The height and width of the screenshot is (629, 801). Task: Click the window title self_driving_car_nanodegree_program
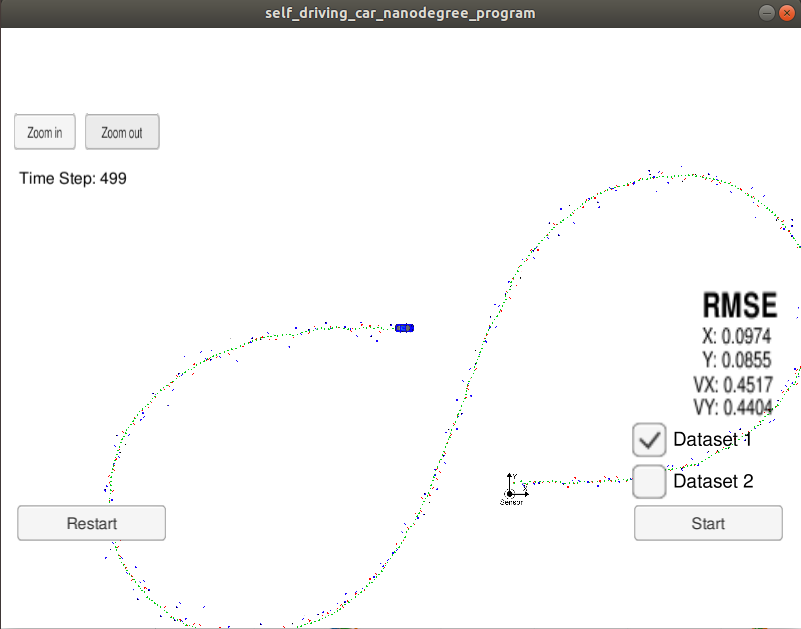pyautogui.click(x=400, y=13)
